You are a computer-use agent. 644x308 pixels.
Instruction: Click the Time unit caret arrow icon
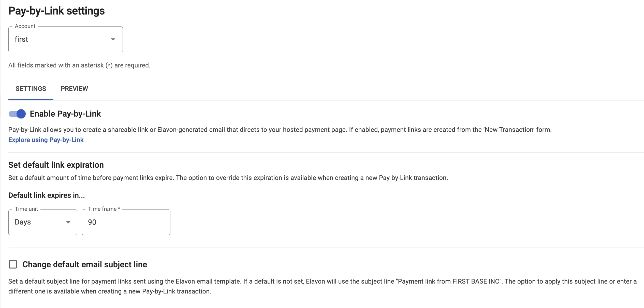[68, 222]
